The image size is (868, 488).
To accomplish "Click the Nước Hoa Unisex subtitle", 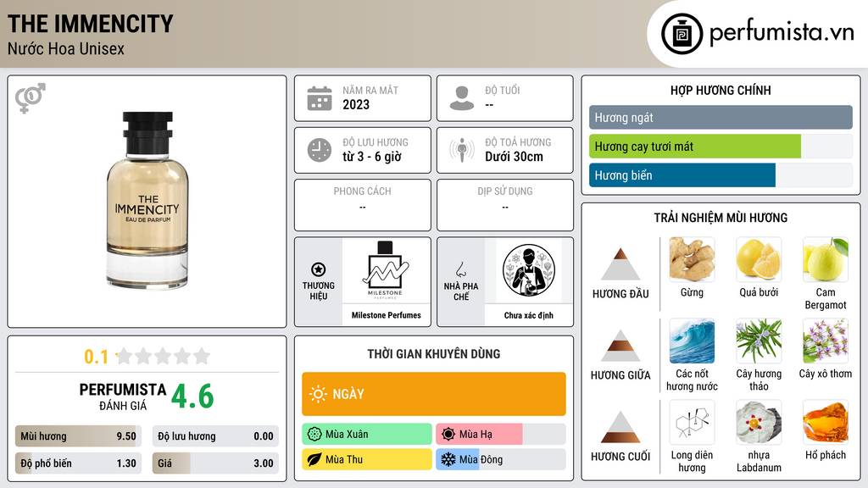I will pos(66,48).
